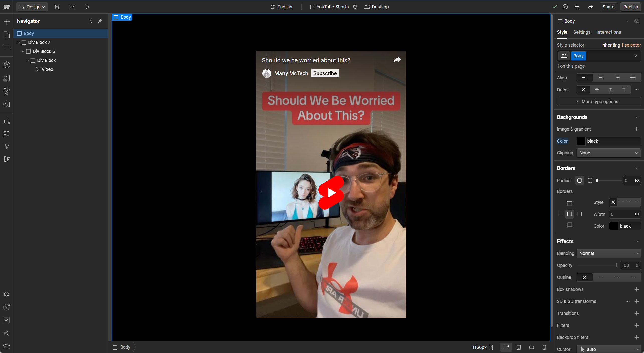Open the YouTube Shorts page menu
The image size is (644, 353).
pos(329,7)
